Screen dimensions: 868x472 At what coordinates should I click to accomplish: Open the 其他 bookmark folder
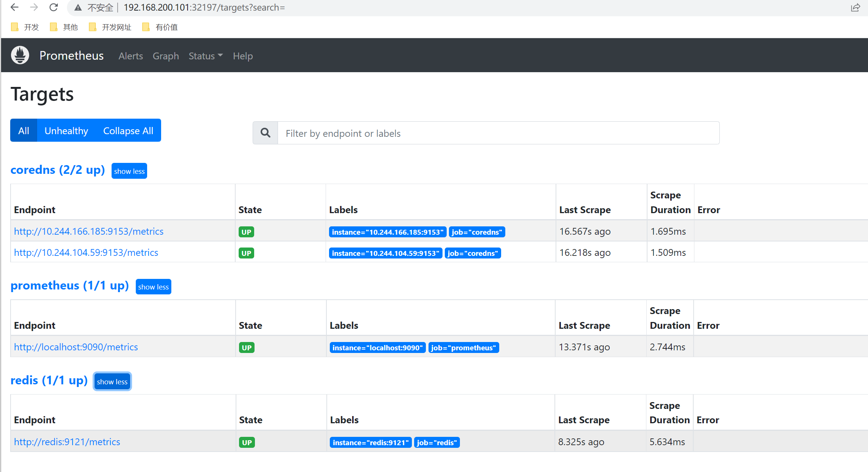pos(64,27)
